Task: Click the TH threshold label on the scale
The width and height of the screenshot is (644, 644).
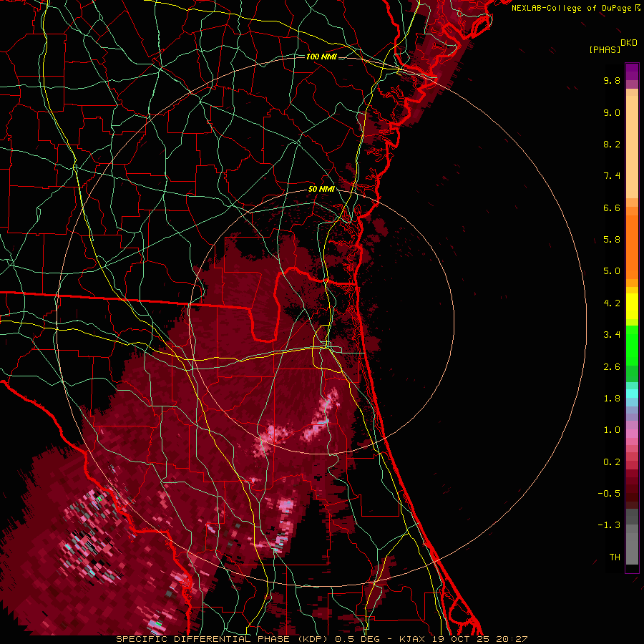Action: click(615, 557)
